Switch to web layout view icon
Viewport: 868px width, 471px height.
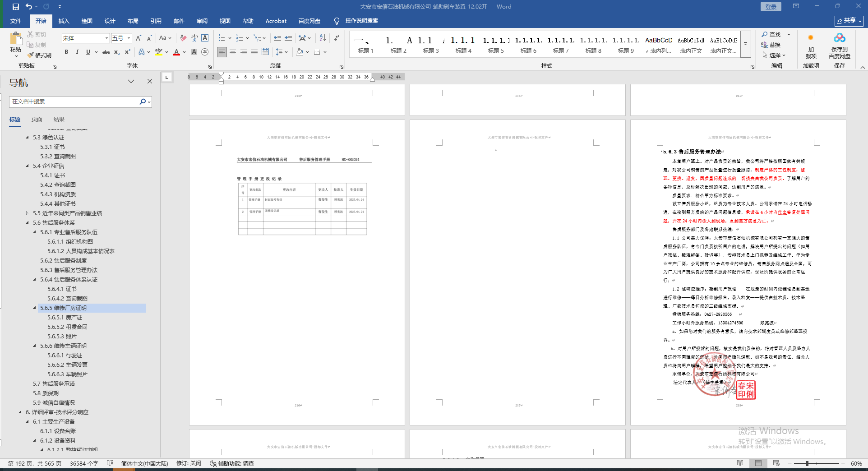[x=776, y=463]
